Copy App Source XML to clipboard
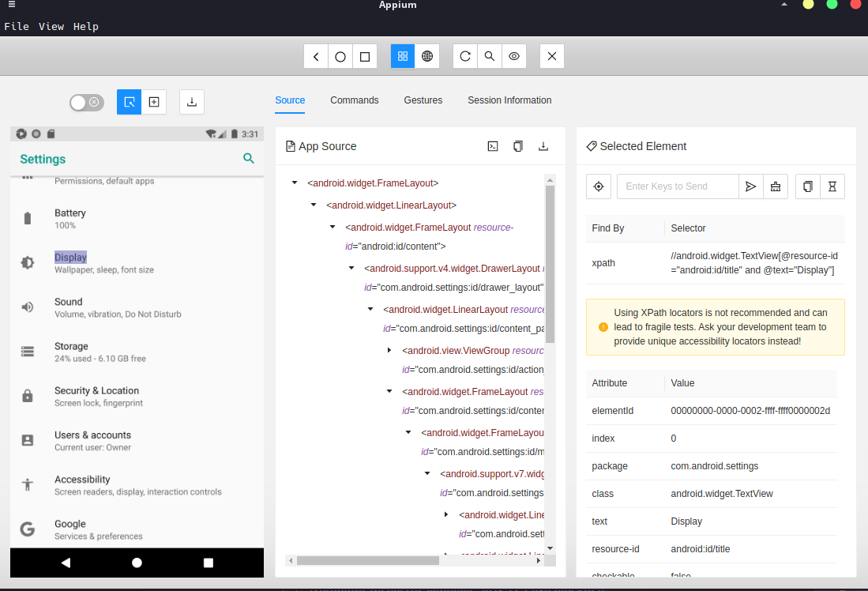 [x=518, y=146]
